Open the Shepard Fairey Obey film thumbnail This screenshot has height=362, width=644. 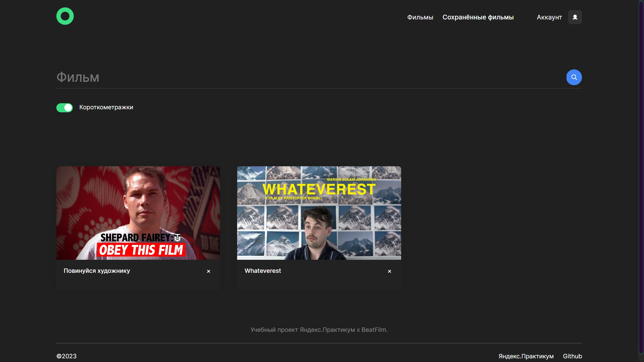pos(138,213)
